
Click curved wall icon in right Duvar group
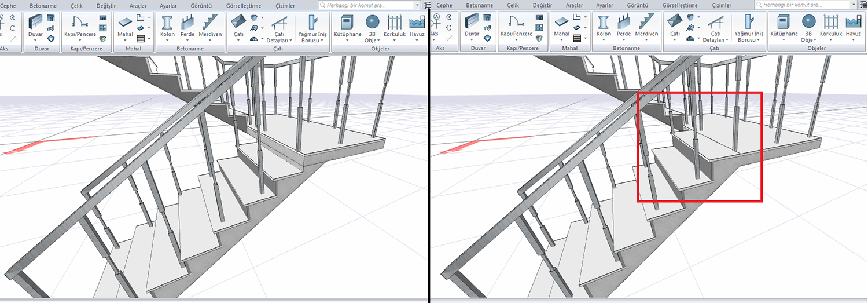coord(488,28)
